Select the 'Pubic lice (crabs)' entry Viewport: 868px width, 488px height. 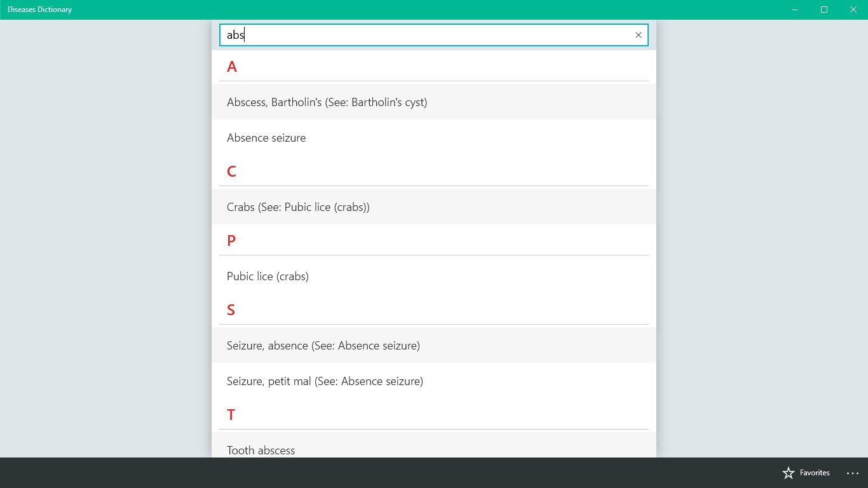tap(268, 276)
